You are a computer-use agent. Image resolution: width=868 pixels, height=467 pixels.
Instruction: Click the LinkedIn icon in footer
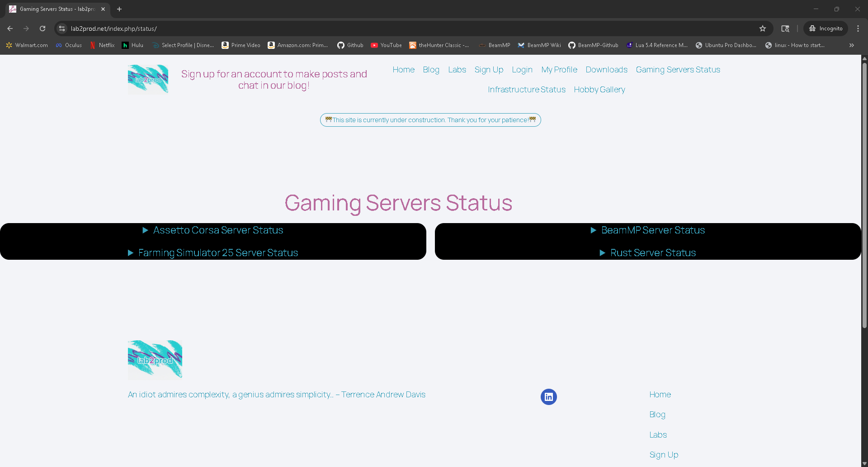point(549,397)
